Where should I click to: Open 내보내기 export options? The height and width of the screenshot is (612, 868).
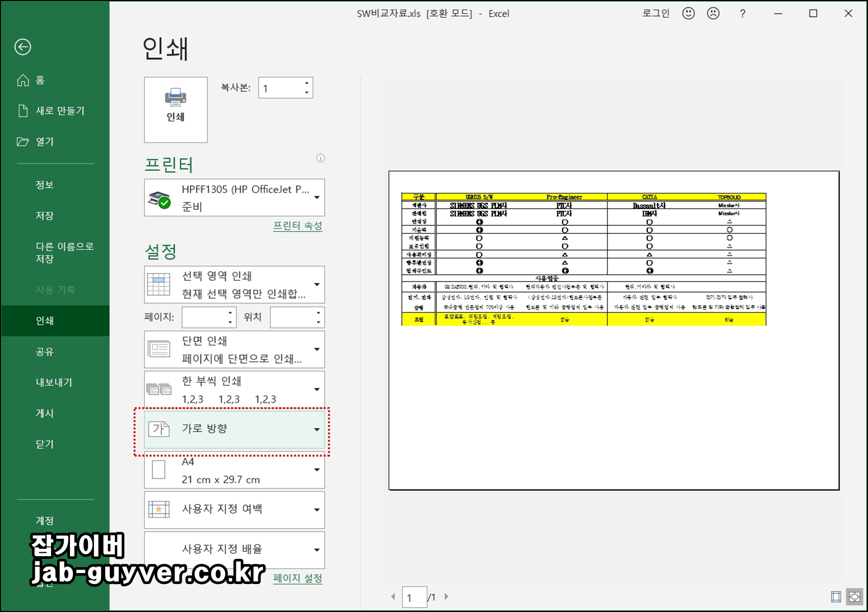coord(55,382)
